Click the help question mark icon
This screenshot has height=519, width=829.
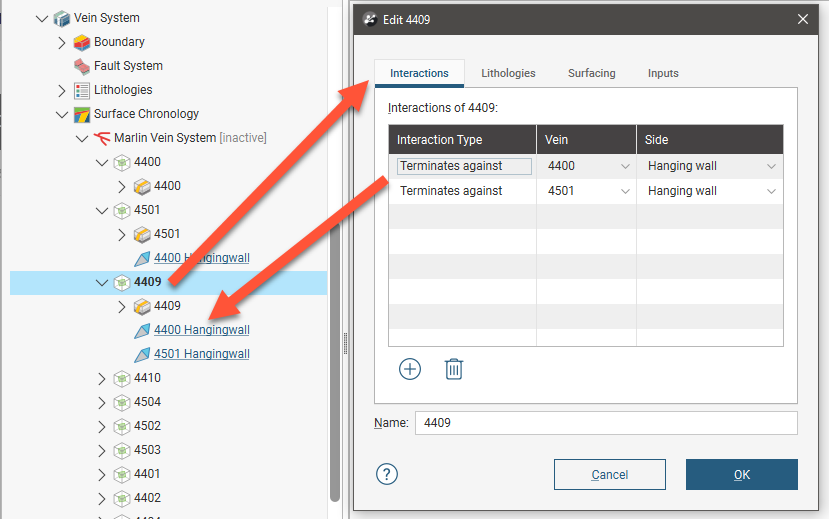[387, 474]
